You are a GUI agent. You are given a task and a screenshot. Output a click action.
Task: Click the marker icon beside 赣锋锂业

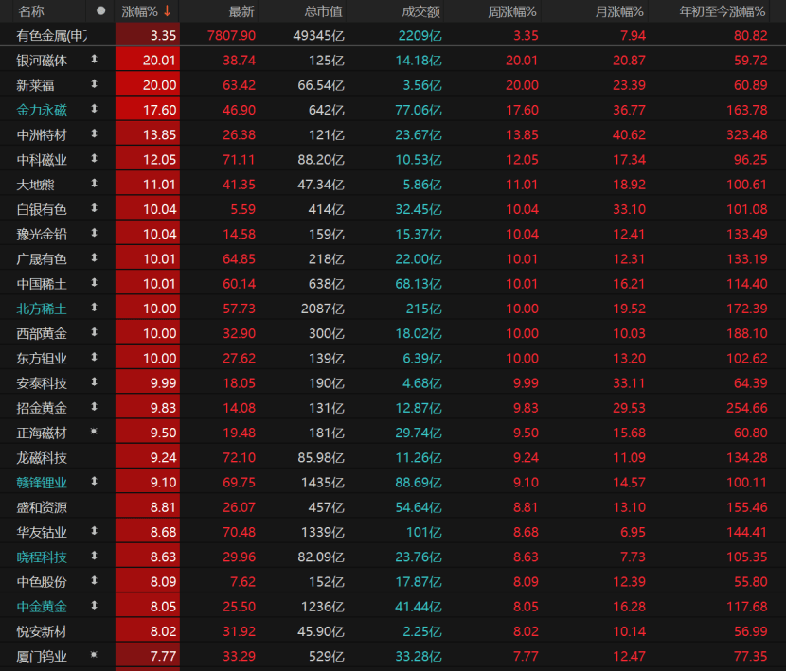click(94, 482)
